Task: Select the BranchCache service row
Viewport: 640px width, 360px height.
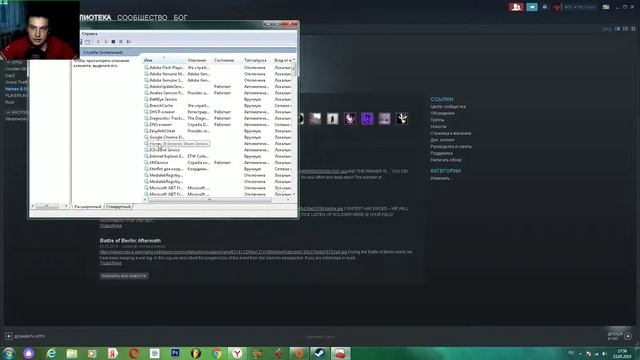Action: tap(218, 106)
